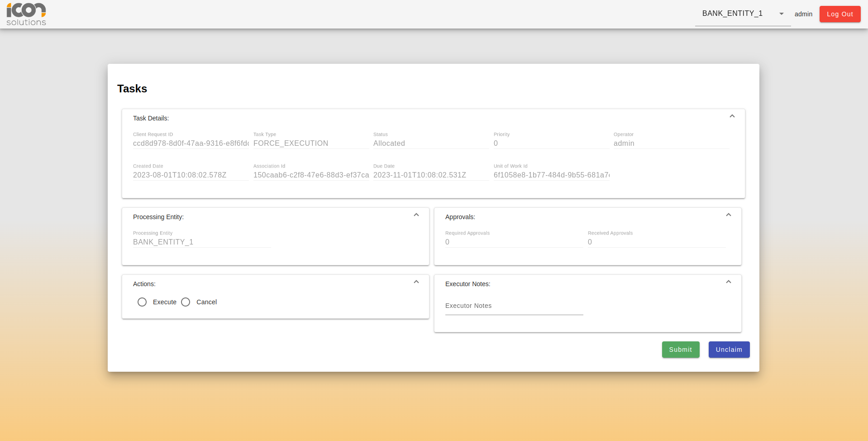Click the Association Id field
The width and height of the screenshot is (868, 441).
(310, 175)
